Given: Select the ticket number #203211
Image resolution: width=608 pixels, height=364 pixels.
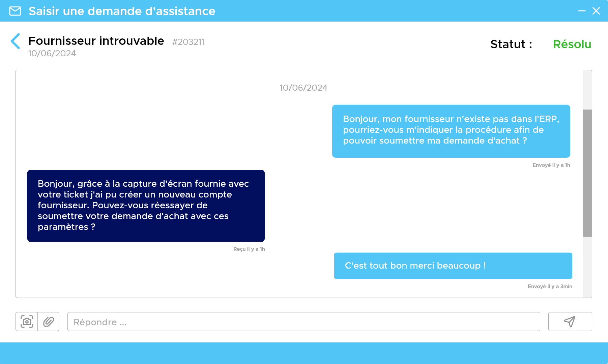Looking at the screenshot, I should (x=188, y=42).
